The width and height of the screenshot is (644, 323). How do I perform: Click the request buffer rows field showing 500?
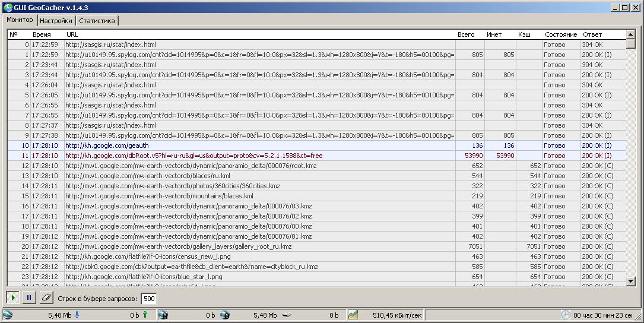tap(149, 299)
